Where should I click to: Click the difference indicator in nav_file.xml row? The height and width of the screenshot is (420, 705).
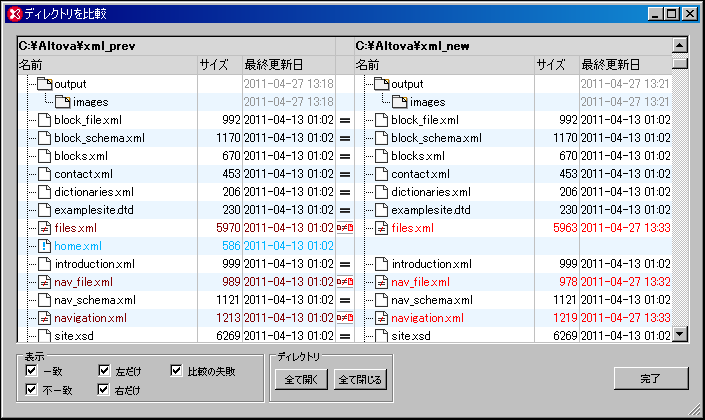[x=345, y=282]
